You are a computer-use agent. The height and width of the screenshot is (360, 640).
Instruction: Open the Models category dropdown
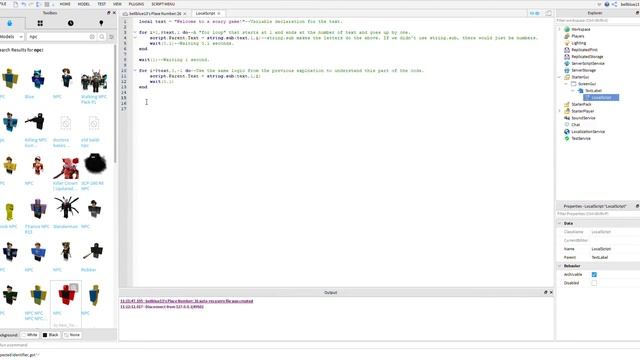[11, 37]
